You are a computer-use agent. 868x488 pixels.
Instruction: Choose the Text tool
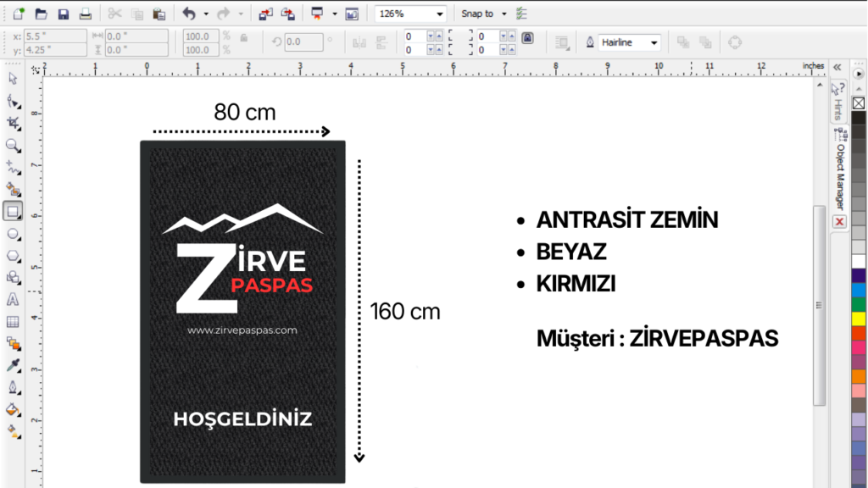click(x=13, y=299)
